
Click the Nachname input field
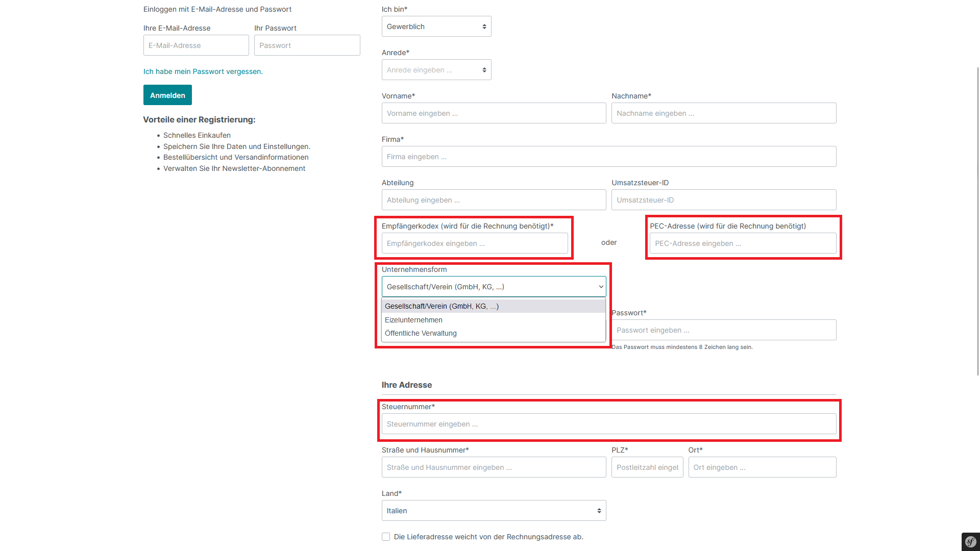[x=724, y=113]
